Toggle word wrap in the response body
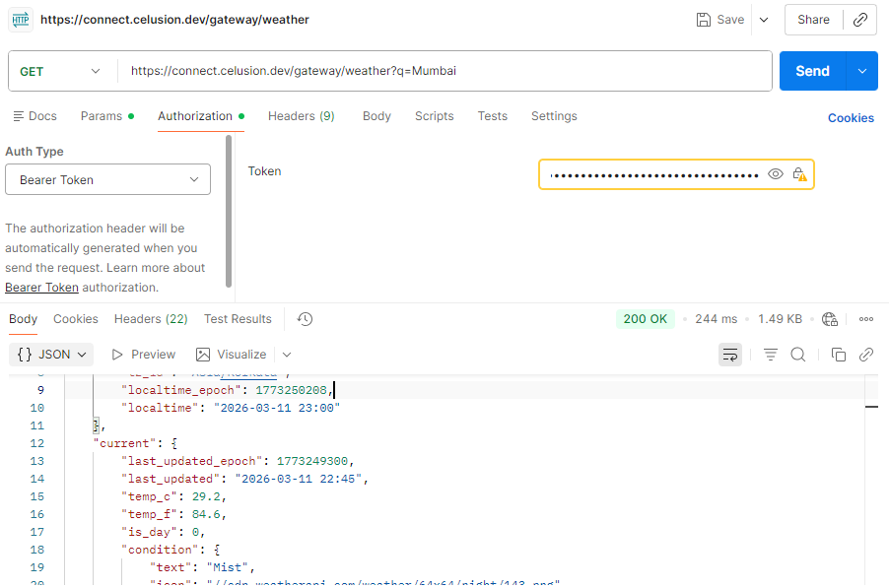The height and width of the screenshot is (588, 889). (x=730, y=354)
